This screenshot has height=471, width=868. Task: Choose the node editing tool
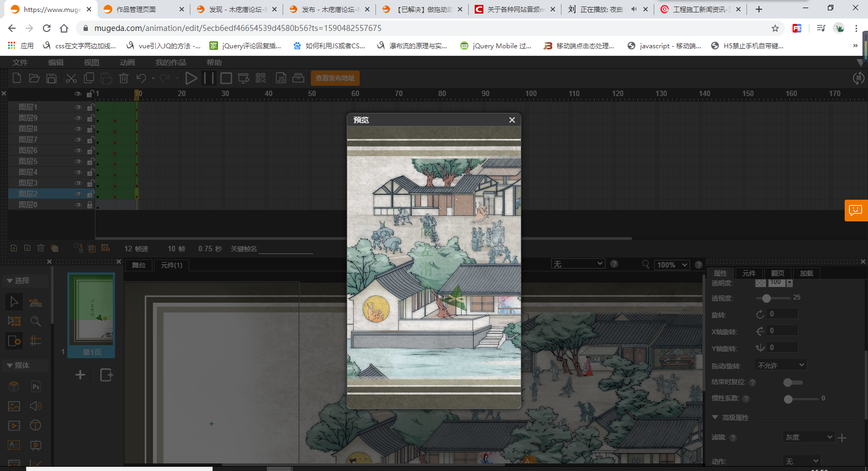[x=35, y=302]
